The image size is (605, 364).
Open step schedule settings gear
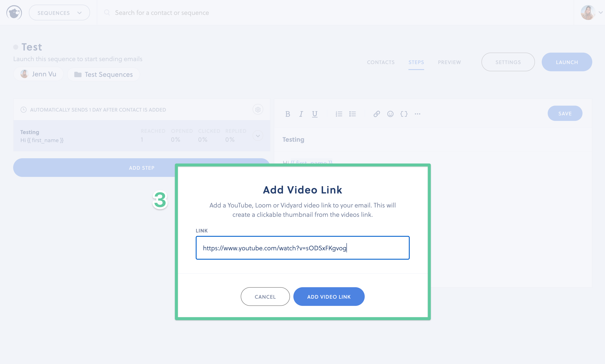pos(258,109)
